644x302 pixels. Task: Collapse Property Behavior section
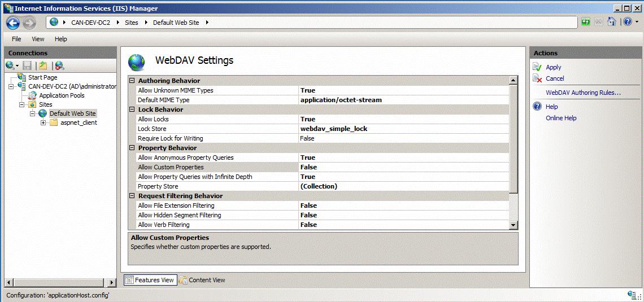pos(132,148)
